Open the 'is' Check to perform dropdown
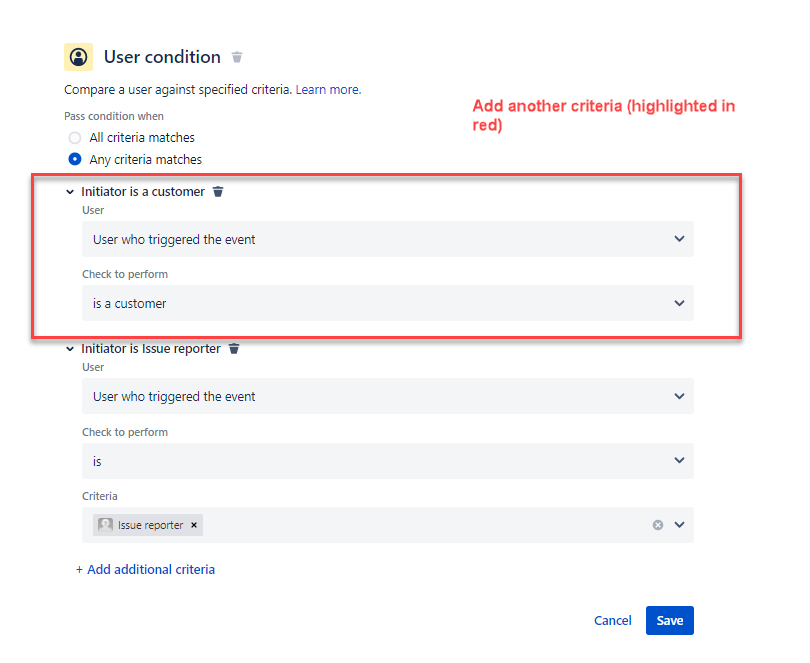 coord(387,461)
